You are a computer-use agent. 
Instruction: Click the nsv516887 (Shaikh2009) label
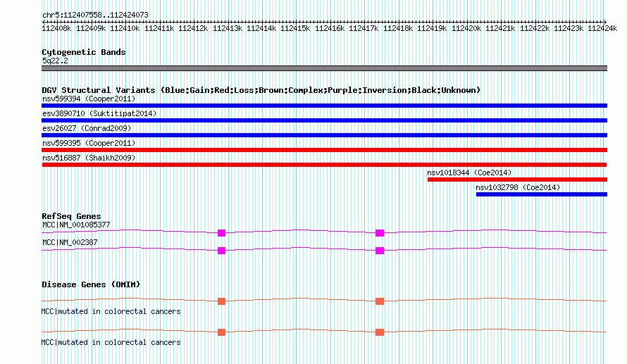click(x=89, y=158)
